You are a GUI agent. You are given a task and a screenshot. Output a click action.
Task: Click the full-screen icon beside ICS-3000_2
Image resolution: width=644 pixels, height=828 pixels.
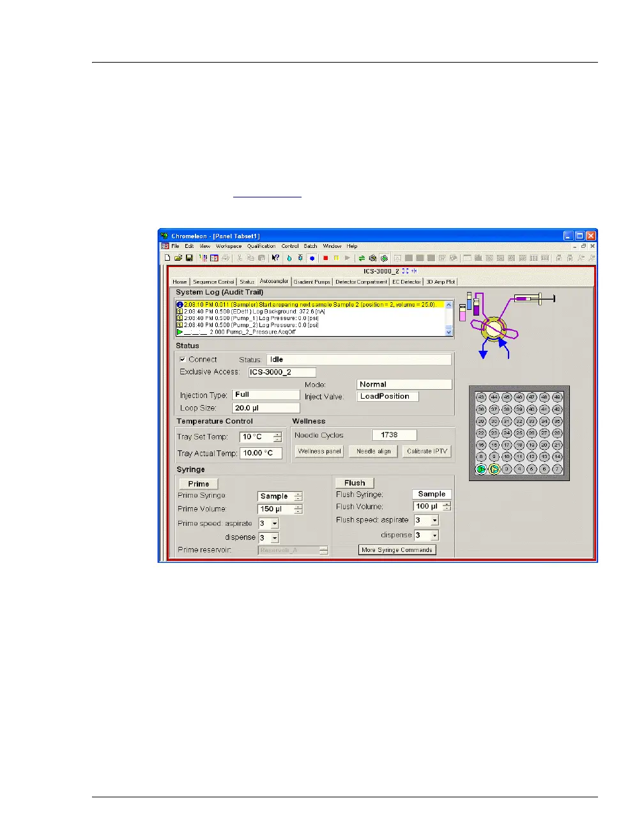tap(405, 271)
